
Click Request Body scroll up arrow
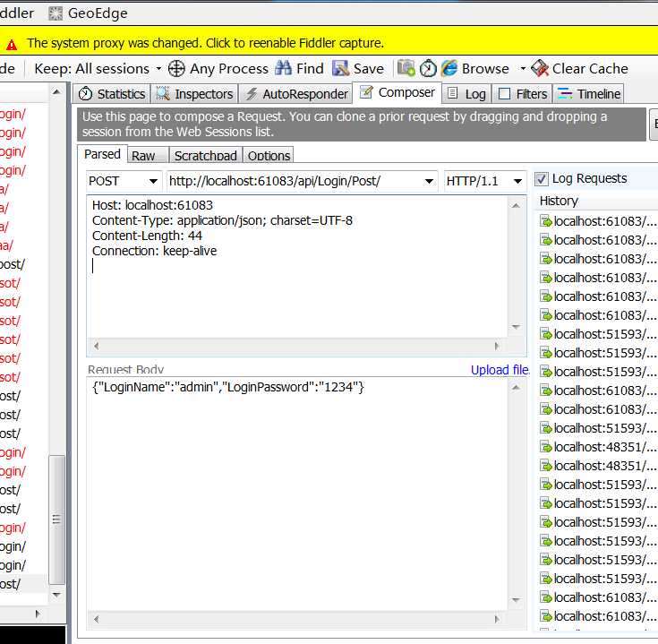(x=517, y=388)
